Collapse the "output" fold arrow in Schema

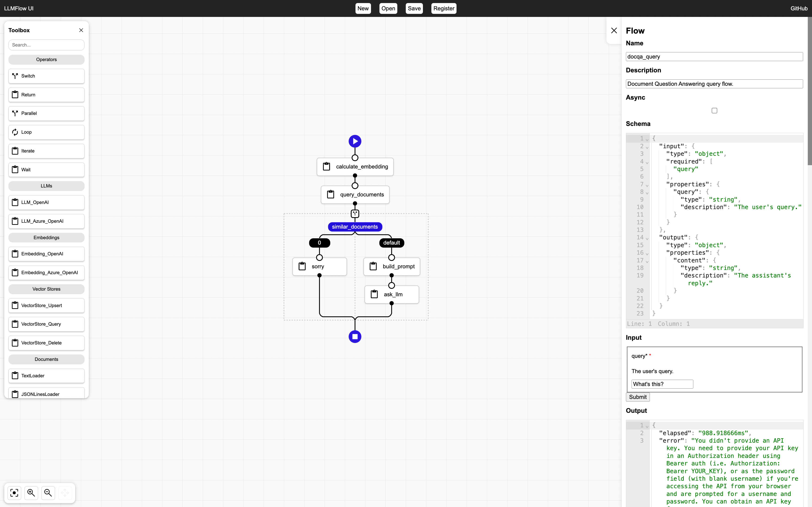647,238
